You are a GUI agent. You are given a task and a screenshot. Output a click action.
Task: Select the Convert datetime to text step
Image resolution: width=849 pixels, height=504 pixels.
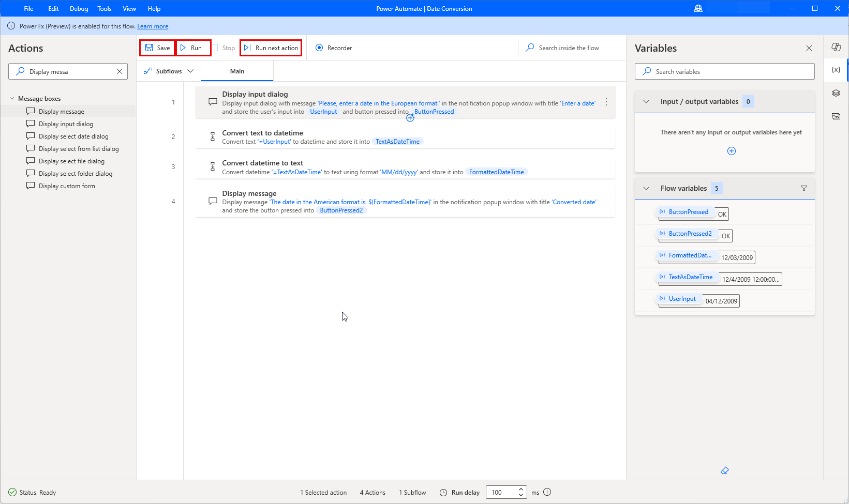(406, 167)
